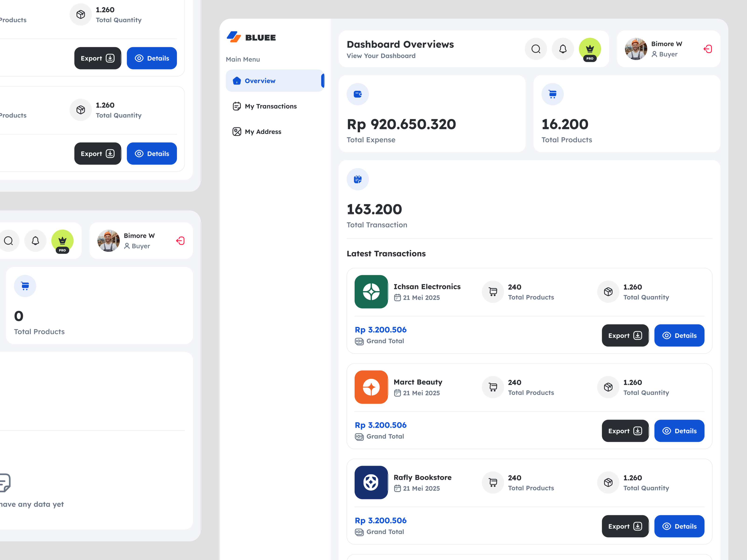Click the wallet icon above Total Expense
747x560 pixels.
pos(358,94)
